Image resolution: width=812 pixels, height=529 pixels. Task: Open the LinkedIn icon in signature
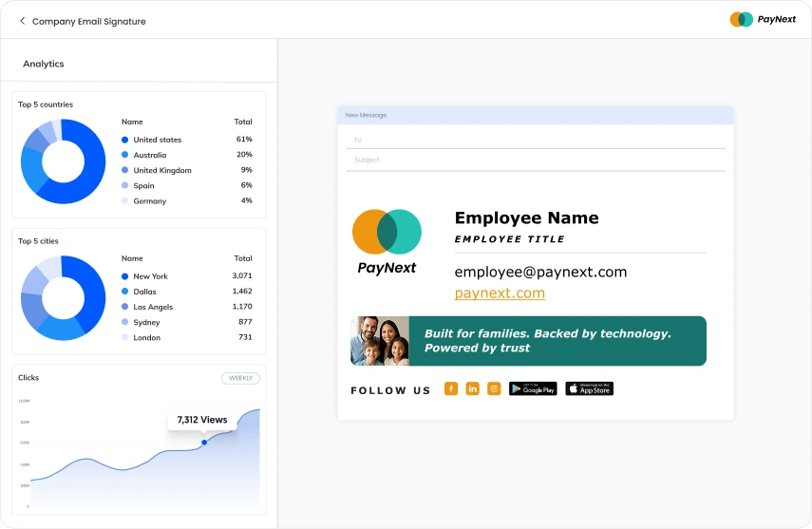point(472,388)
